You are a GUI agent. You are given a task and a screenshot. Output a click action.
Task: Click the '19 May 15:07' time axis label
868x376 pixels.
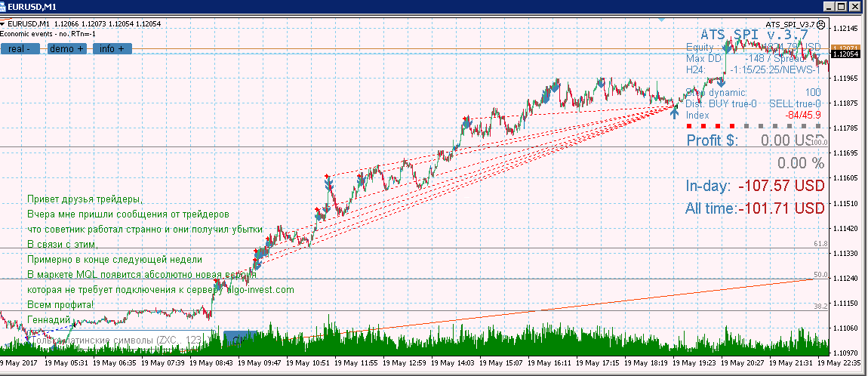[x=501, y=363]
